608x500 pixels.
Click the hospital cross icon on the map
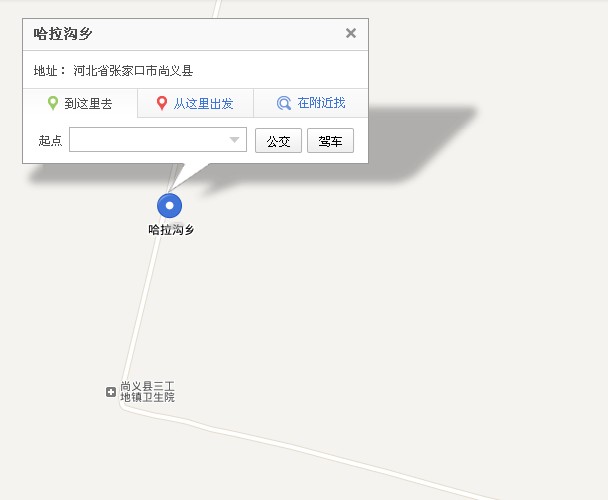coord(111,392)
